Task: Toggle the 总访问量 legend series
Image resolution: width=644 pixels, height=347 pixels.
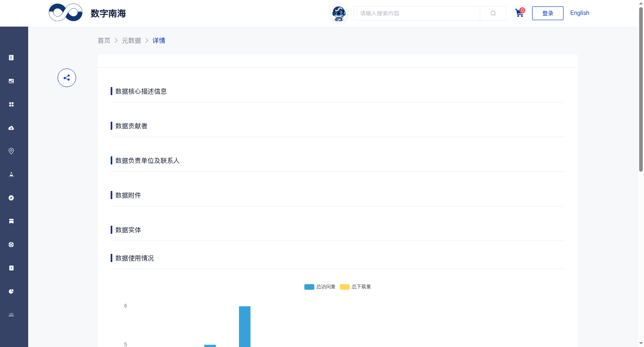Action: pos(320,287)
